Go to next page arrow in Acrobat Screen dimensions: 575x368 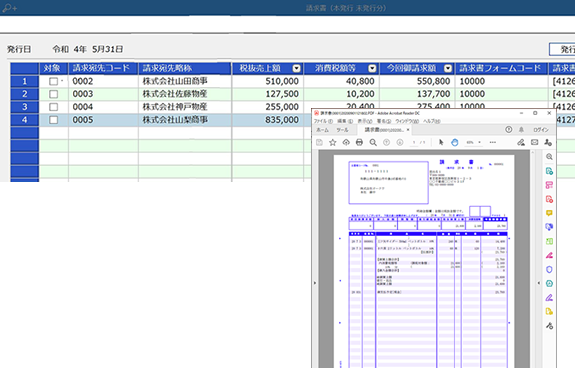click(x=400, y=143)
